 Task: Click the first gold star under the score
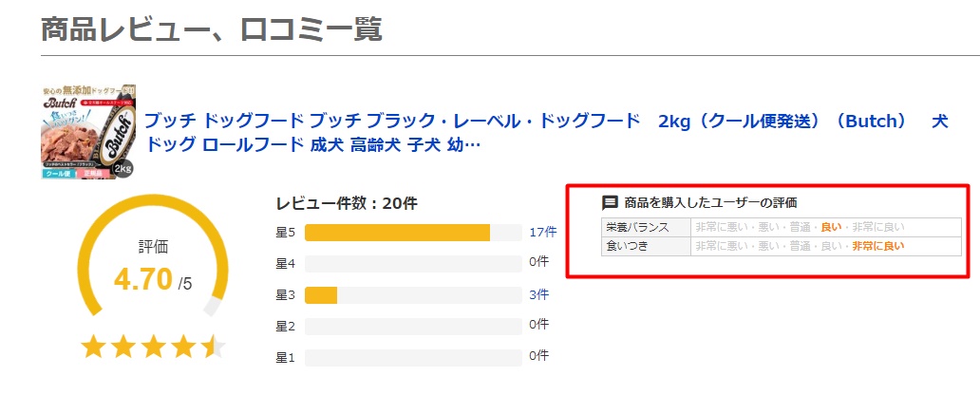coord(93,346)
